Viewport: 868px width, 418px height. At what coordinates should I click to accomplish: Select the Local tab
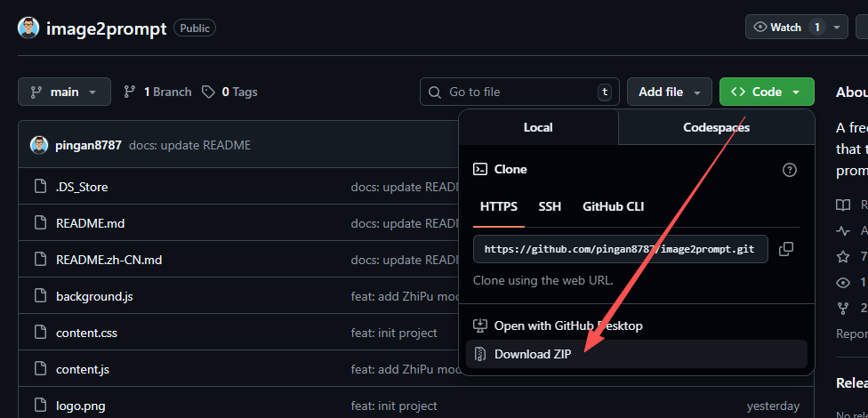[x=538, y=127]
